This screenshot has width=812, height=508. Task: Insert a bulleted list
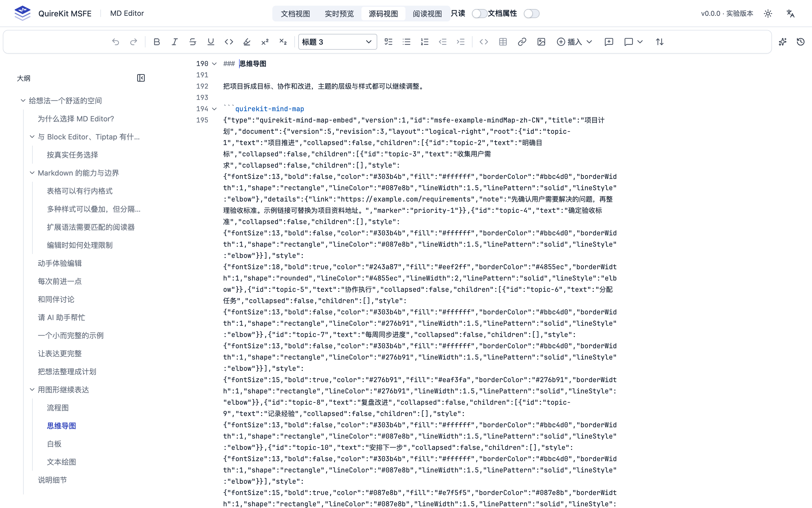407,42
